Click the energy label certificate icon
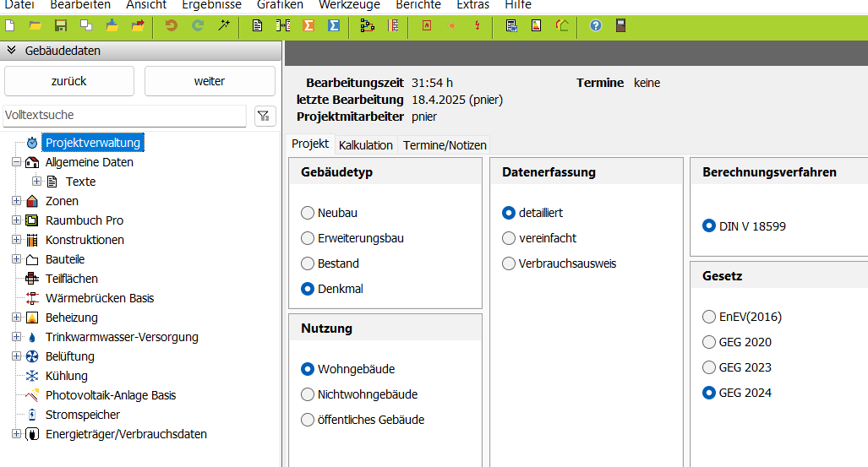Viewport: 868px width, 467px height. click(536, 25)
